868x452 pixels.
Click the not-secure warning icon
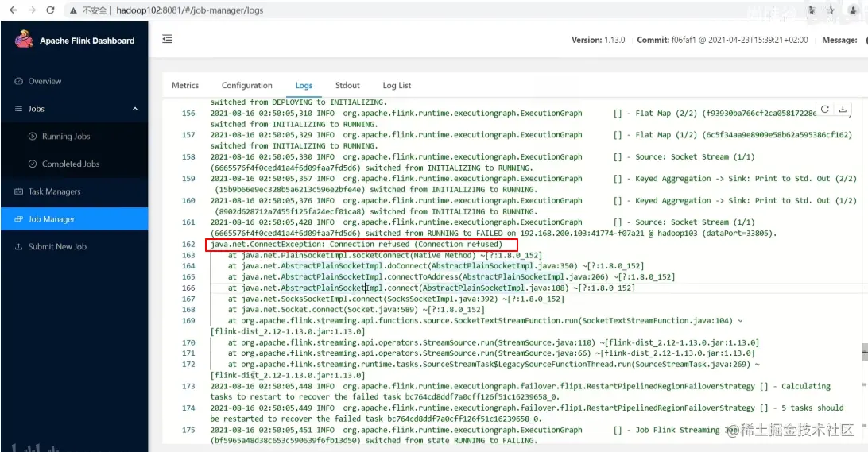(x=72, y=10)
